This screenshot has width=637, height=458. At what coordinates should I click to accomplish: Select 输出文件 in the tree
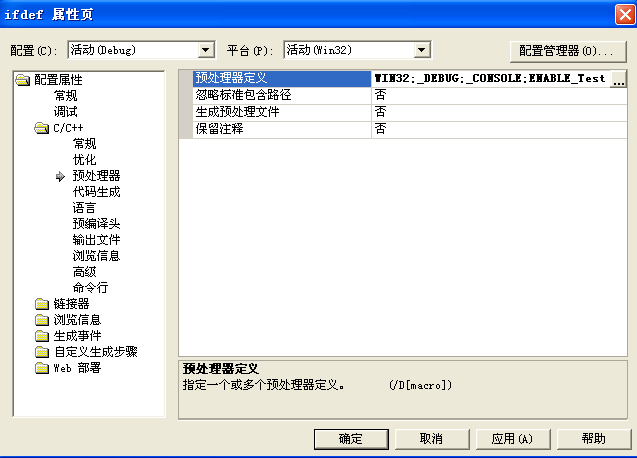(96, 240)
